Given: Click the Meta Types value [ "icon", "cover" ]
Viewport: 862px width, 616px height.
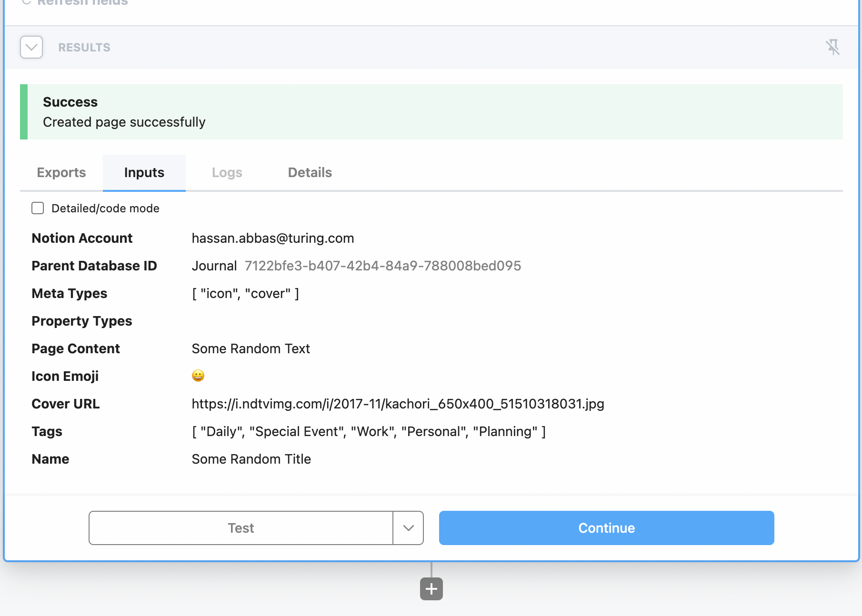Looking at the screenshot, I should point(245,293).
